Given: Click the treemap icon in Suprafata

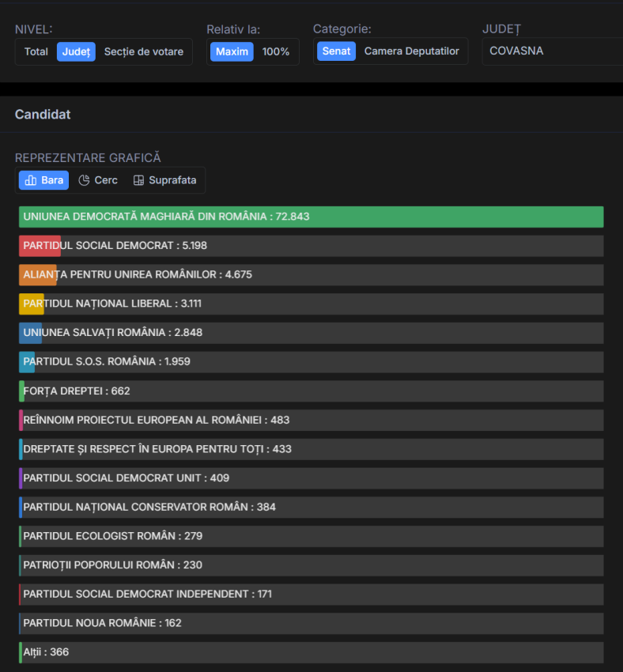Looking at the screenshot, I should (138, 180).
